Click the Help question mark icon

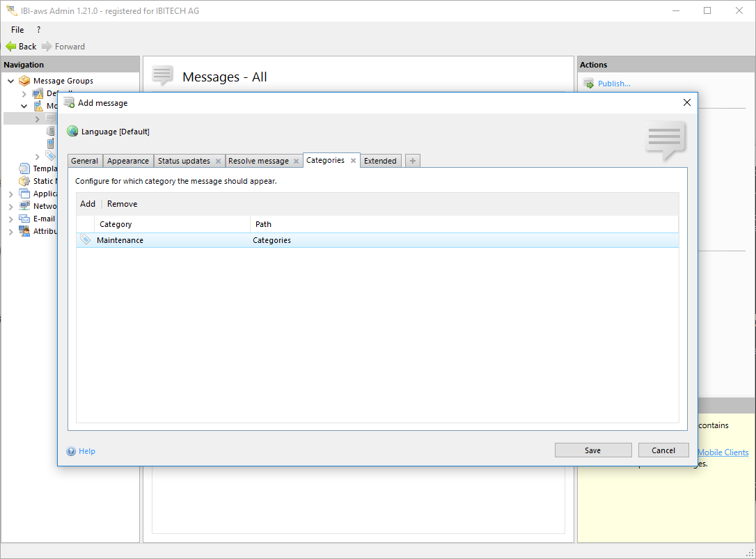click(x=71, y=451)
